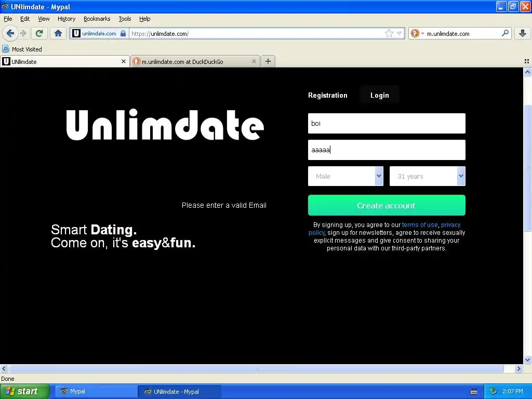This screenshot has width=532, height=399.
Task: Click the vertical scrollbar down arrow
Action: pyautogui.click(x=527, y=360)
